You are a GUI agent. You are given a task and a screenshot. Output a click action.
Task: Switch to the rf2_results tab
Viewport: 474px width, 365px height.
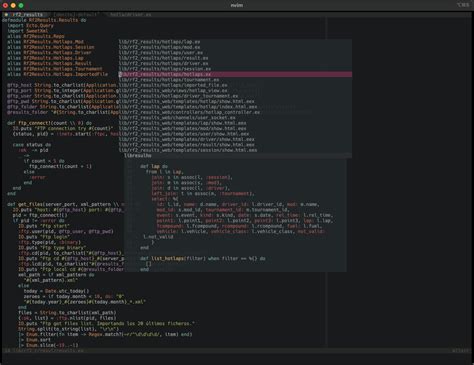tap(27, 15)
